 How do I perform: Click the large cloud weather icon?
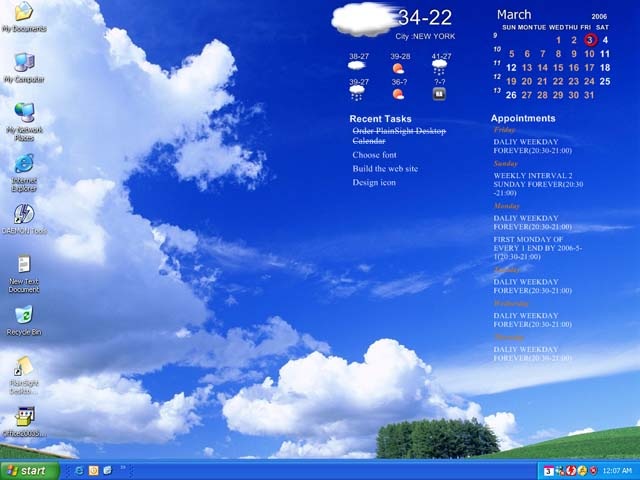(x=362, y=19)
